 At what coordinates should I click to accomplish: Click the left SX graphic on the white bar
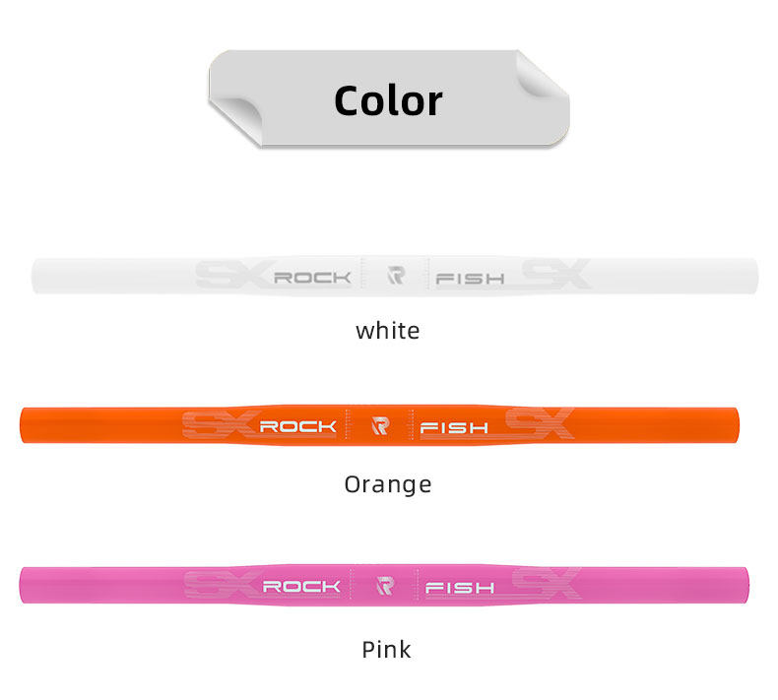[230, 276]
